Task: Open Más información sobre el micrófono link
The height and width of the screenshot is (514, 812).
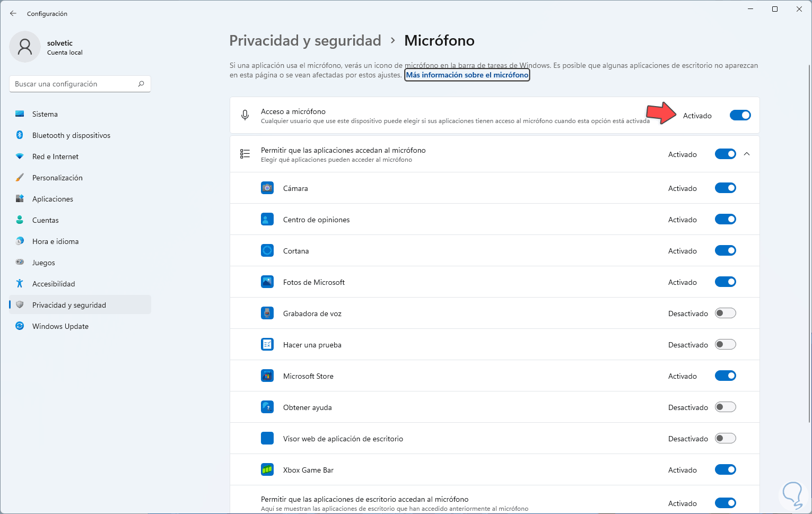Action: coord(467,75)
